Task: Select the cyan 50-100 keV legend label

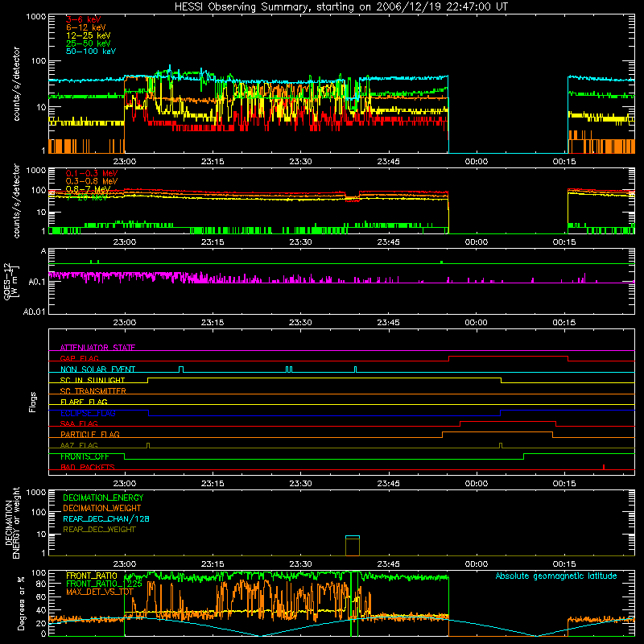Action: point(91,52)
